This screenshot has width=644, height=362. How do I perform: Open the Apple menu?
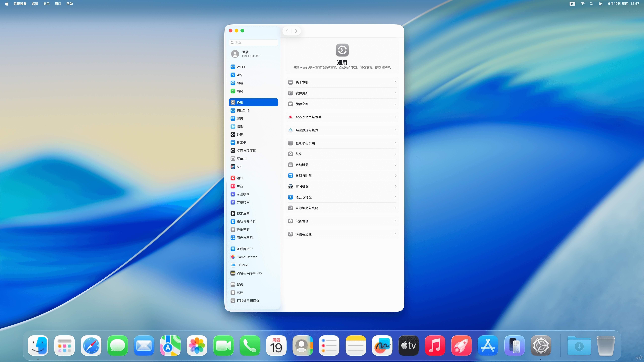[x=7, y=4]
